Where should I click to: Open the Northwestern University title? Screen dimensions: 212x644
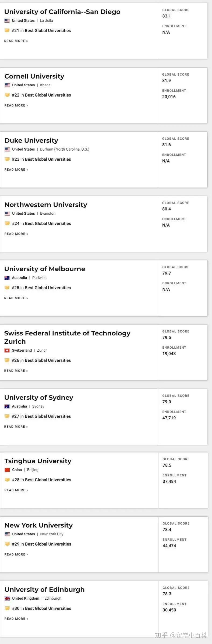46,205
